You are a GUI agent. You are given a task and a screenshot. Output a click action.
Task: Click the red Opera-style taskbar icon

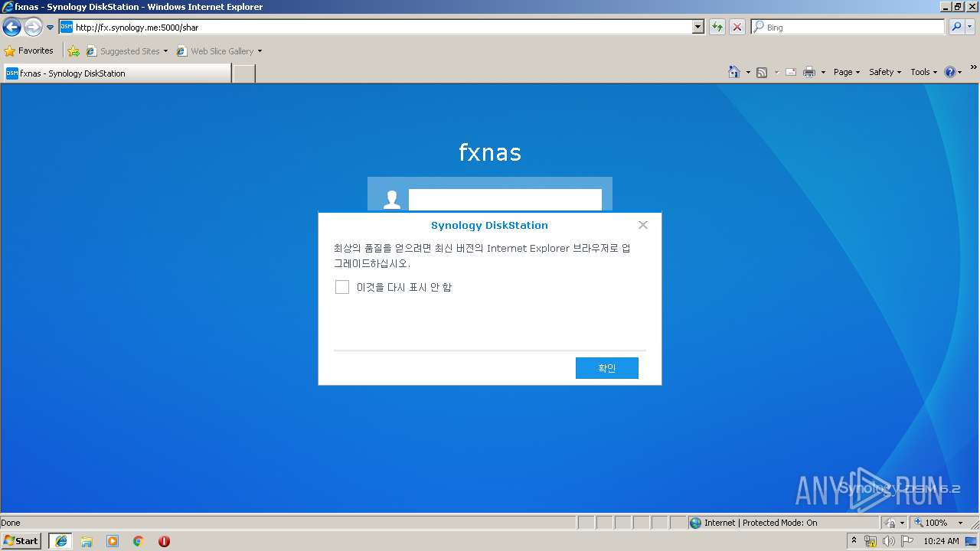click(x=164, y=541)
